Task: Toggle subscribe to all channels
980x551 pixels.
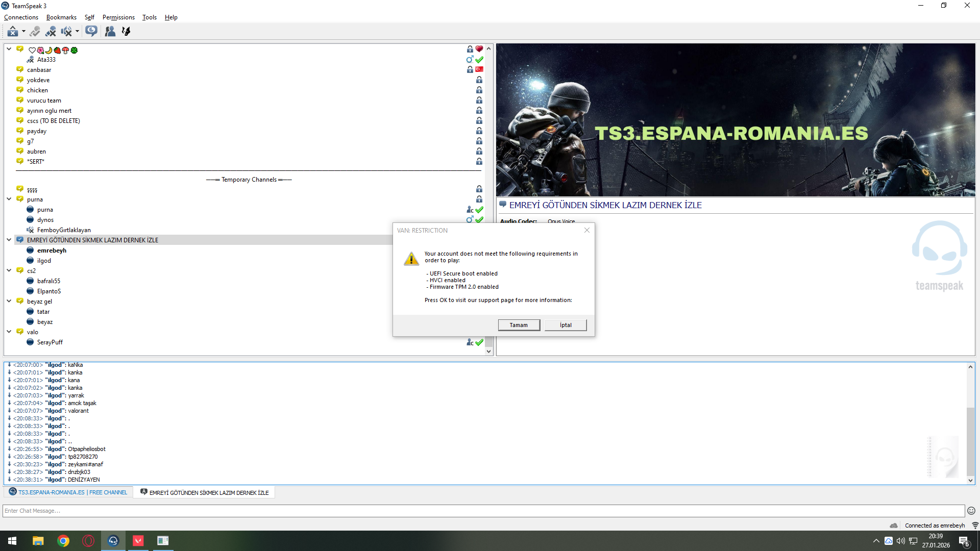Action: (x=91, y=32)
